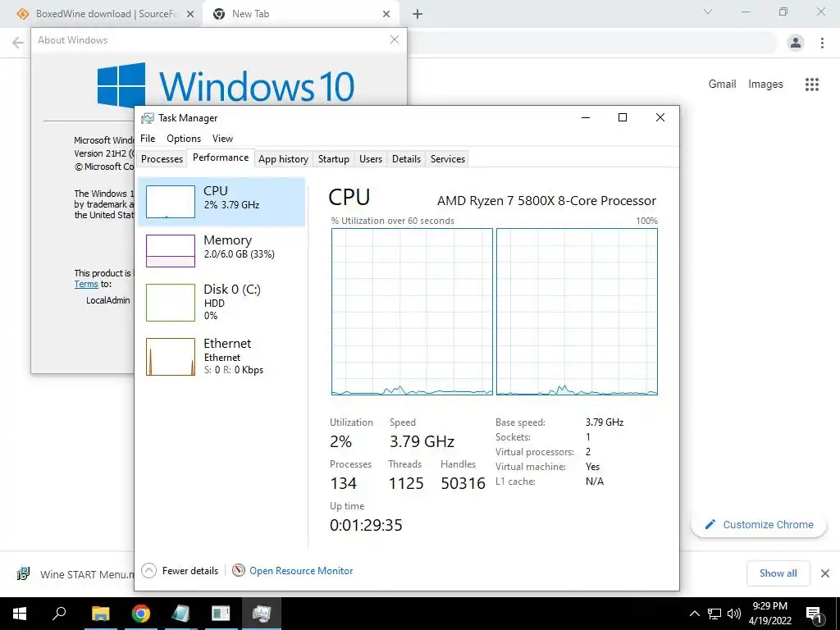The height and width of the screenshot is (630, 840).
Task: Open the Terms link in About Windows
Action: point(86,284)
